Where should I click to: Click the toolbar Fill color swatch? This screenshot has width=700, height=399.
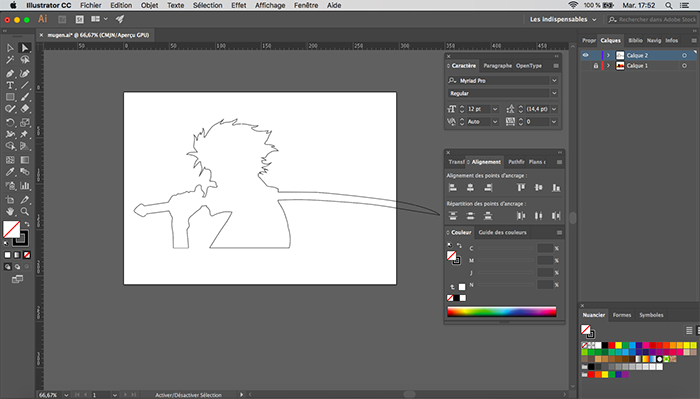[x=11, y=230]
